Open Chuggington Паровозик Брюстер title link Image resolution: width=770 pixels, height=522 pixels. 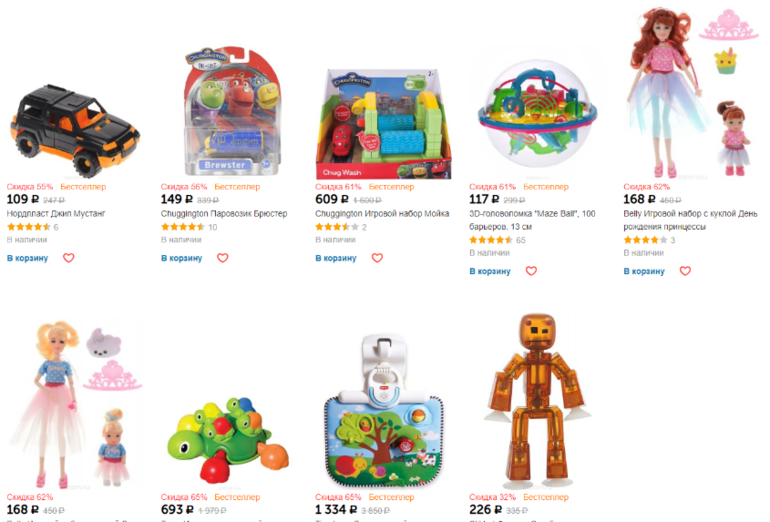coord(224,214)
